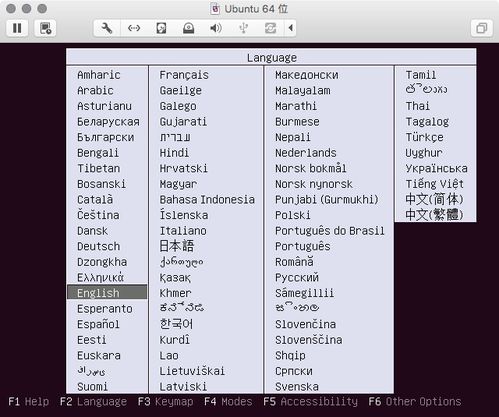This screenshot has width=499, height=417.
Task: Take a snapshot of the VM
Action: point(45,28)
